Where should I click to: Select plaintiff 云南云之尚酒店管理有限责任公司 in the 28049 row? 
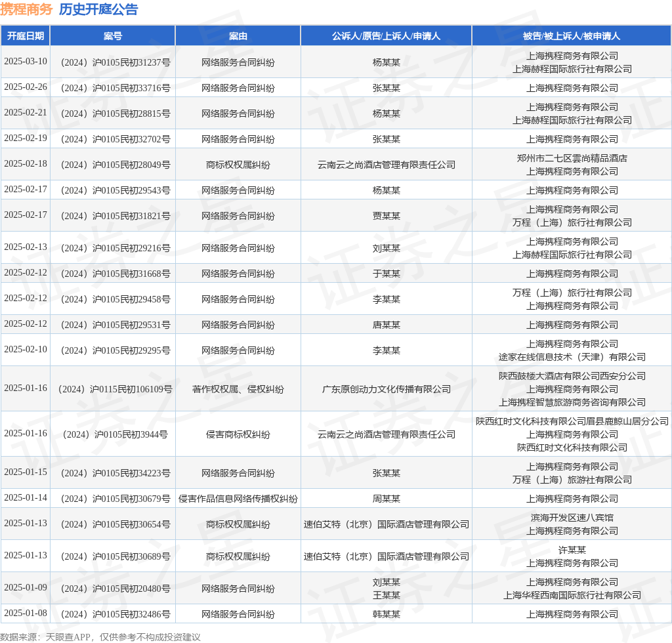point(386,165)
